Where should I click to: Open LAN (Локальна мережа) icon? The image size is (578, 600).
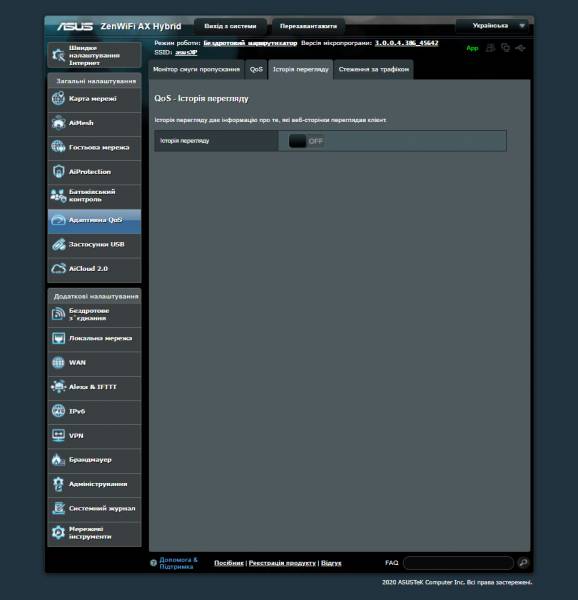point(58,338)
